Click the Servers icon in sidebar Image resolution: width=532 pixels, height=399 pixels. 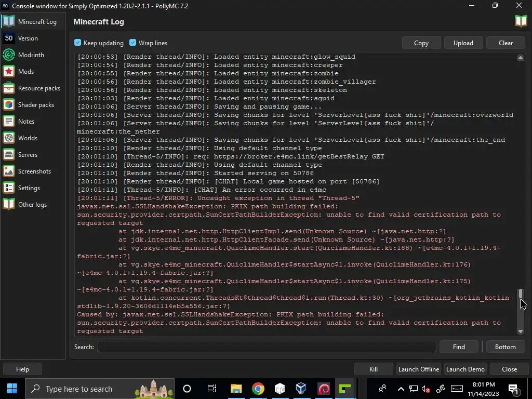pyautogui.click(x=9, y=154)
